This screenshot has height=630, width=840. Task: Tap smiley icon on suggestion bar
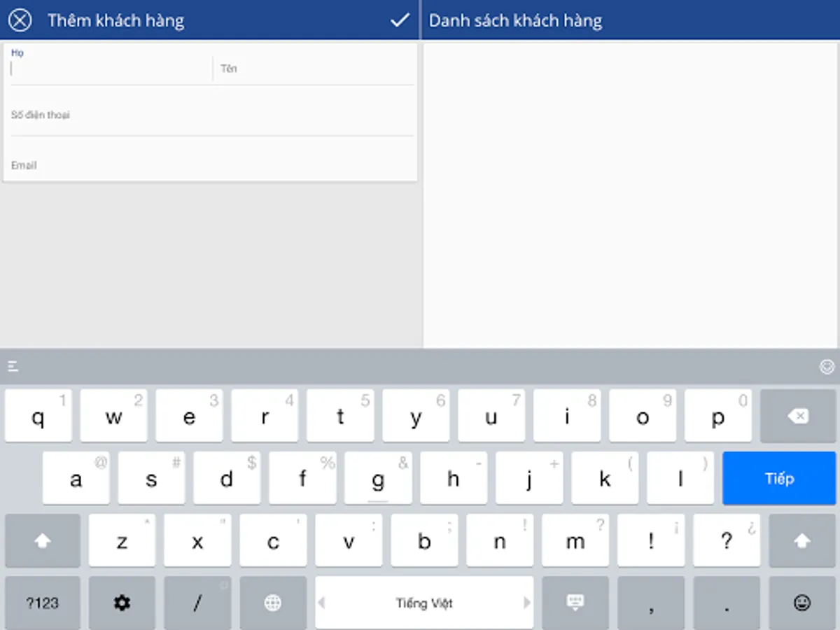(x=827, y=366)
